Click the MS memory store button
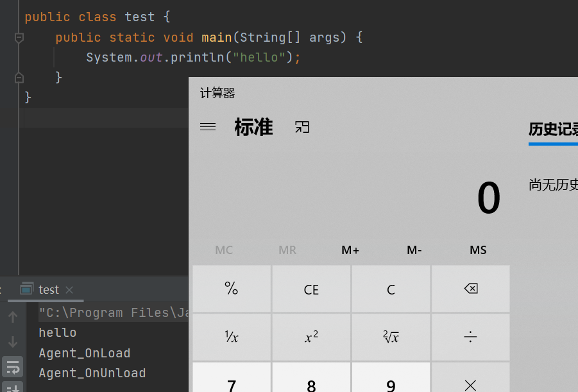Image resolution: width=578 pixels, height=392 pixels. tap(478, 250)
